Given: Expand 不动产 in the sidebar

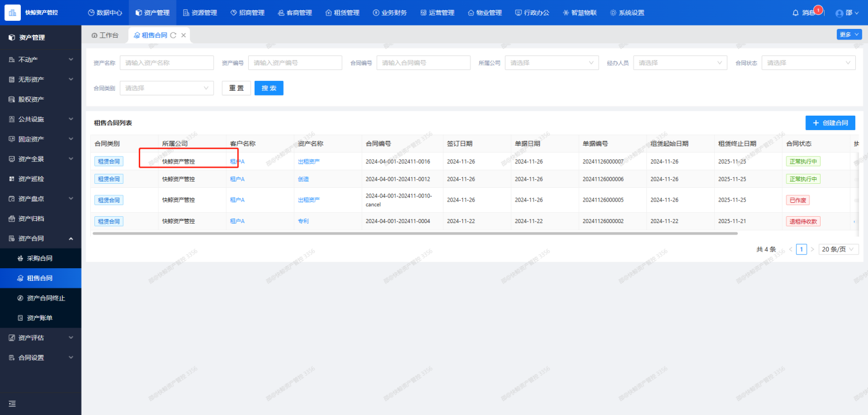Looking at the screenshot, I should [41, 60].
